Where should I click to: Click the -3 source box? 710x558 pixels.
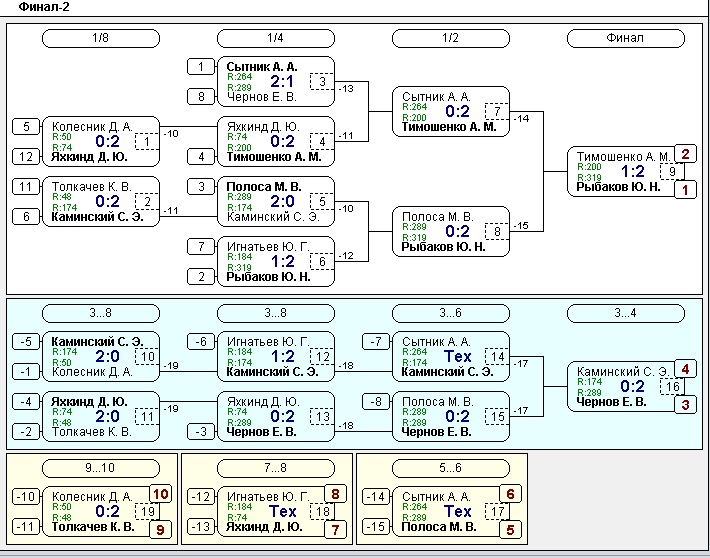coord(201,432)
